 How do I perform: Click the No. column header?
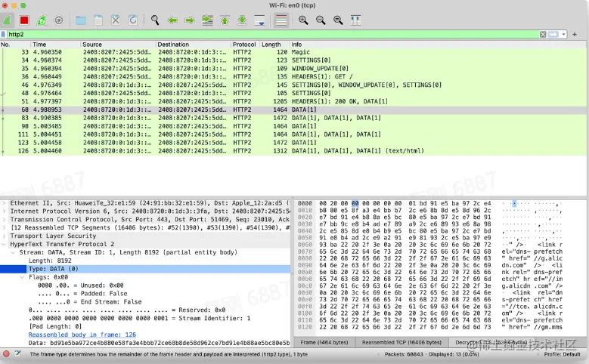[15, 45]
